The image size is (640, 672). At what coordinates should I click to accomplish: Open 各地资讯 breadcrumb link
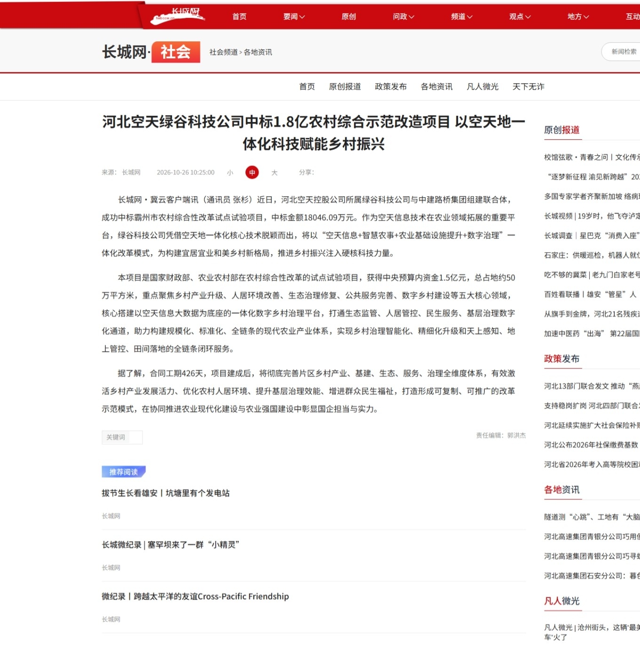tap(258, 52)
